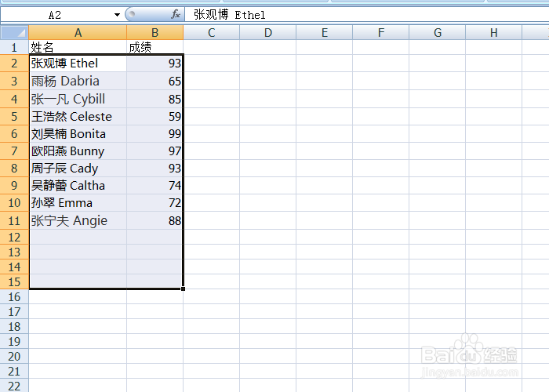
Task: Select column E header
Action: tap(325, 33)
